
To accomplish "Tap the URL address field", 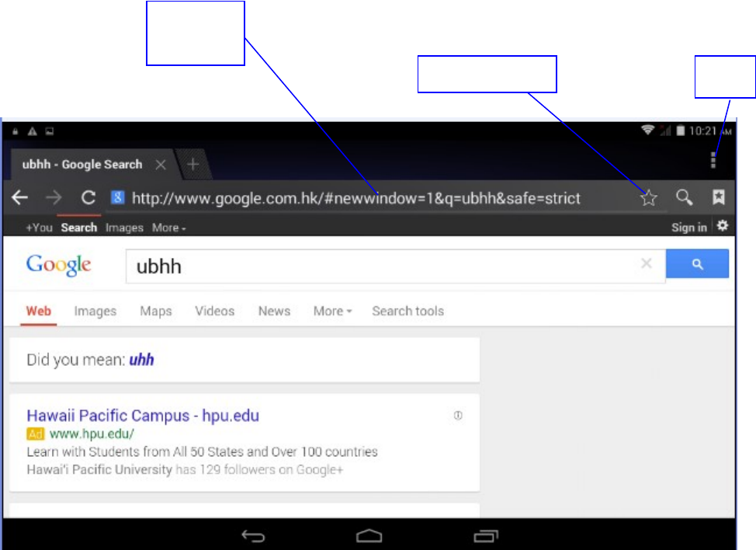I will [x=355, y=198].
